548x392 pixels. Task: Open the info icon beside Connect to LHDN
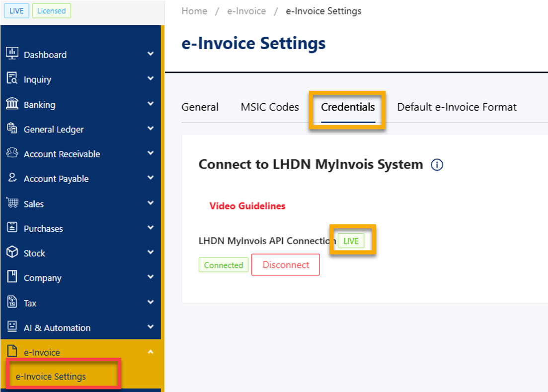coord(437,164)
